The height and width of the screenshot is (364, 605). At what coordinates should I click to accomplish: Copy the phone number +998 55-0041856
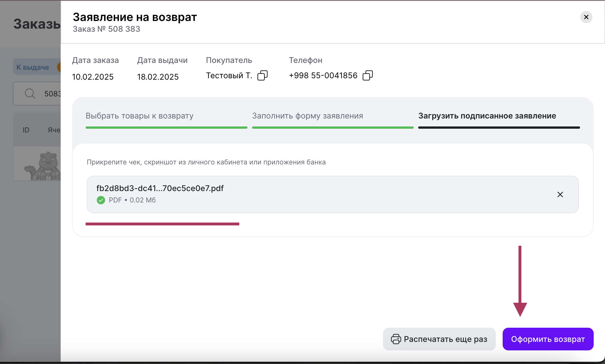(x=367, y=75)
